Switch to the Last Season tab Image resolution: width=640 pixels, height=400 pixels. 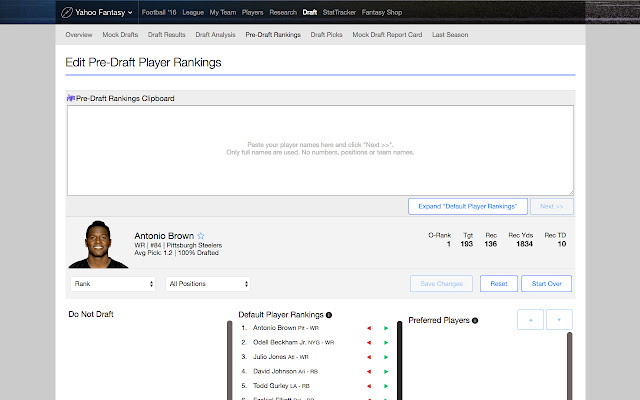[x=450, y=35]
